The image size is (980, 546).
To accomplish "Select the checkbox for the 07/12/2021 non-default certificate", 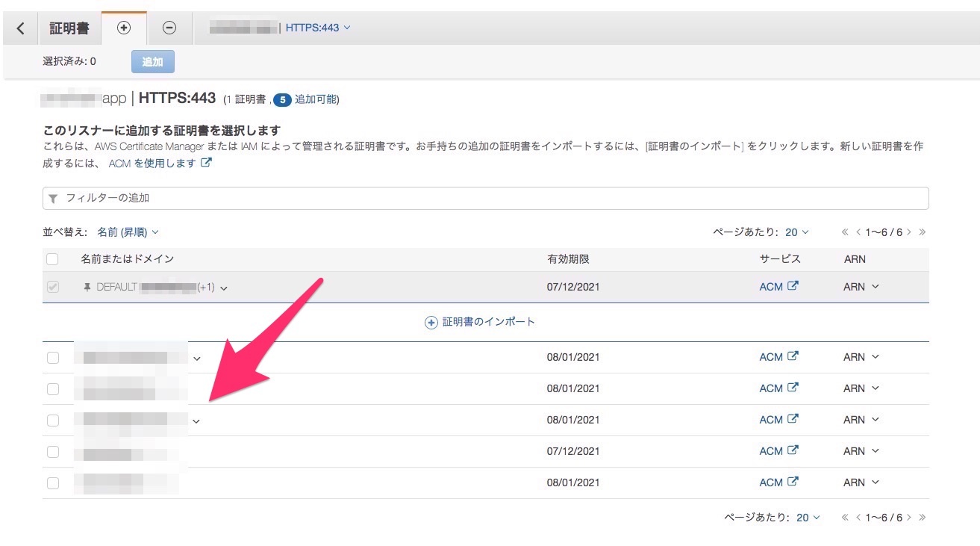I will [53, 452].
